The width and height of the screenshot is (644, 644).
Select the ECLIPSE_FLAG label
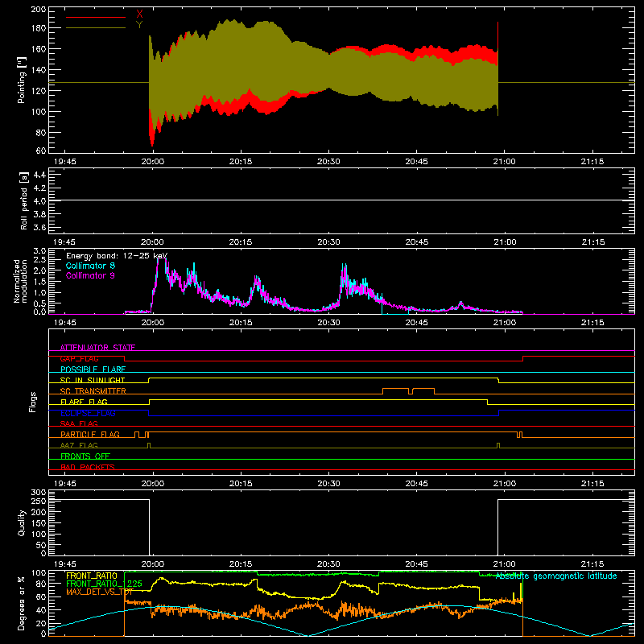pos(88,413)
